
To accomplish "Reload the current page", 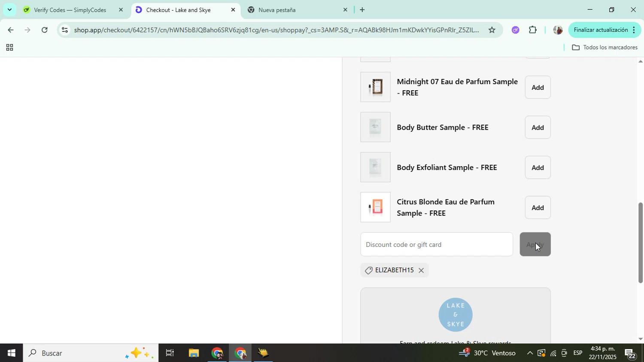I will [44, 30].
